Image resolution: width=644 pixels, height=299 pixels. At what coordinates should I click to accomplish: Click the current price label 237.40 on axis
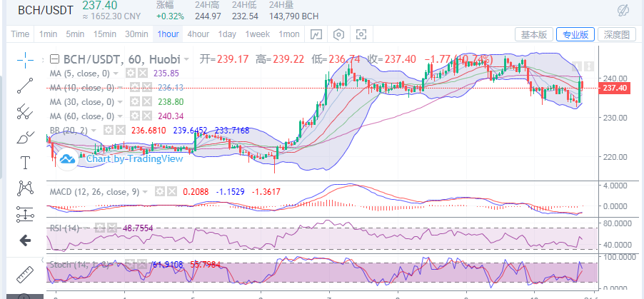click(x=614, y=88)
